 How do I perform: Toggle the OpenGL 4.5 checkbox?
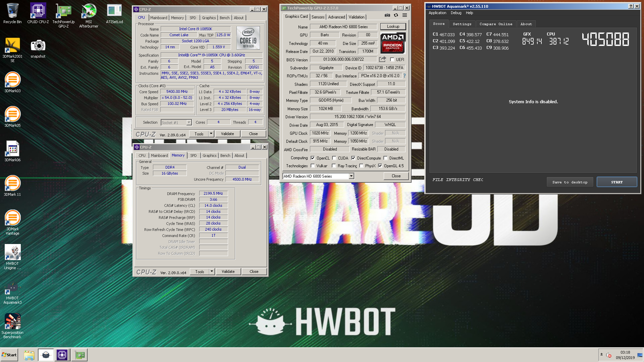click(380, 166)
